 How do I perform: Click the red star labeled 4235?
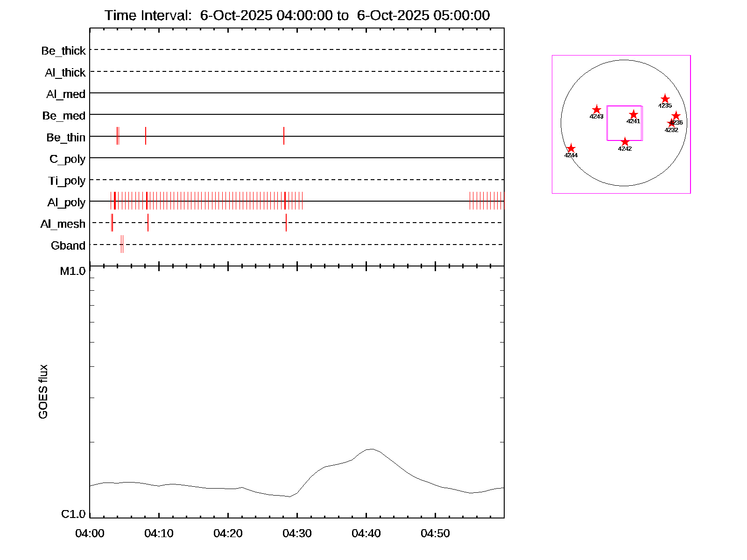(x=665, y=99)
